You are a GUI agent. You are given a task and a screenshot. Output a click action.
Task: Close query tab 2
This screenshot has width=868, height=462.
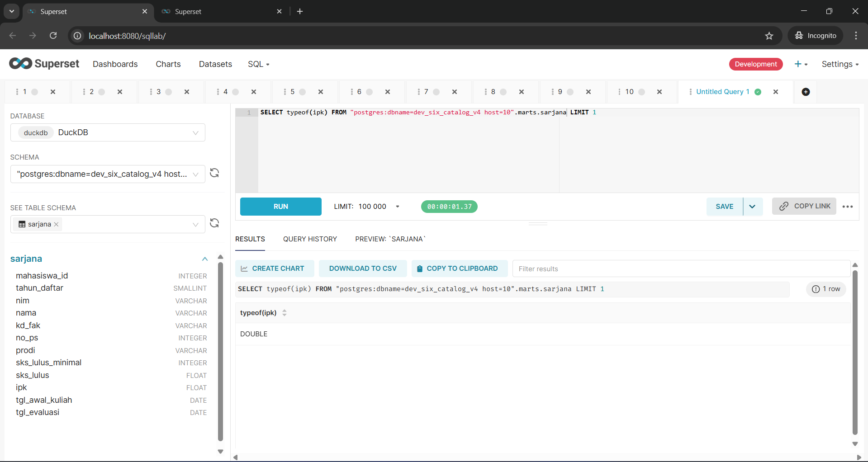tap(120, 92)
